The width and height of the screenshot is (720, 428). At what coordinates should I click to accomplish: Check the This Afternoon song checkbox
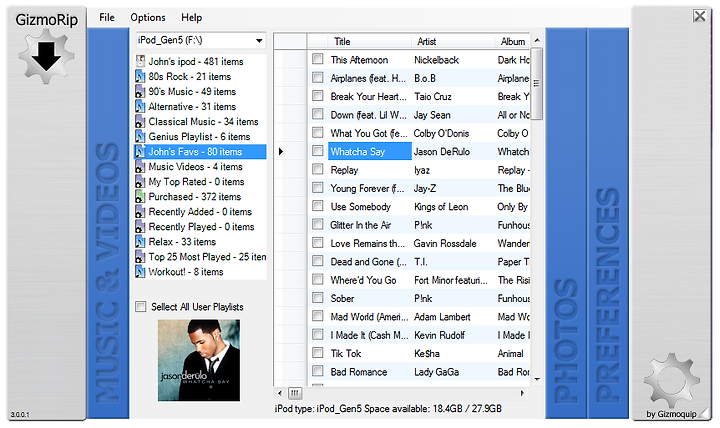click(317, 59)
